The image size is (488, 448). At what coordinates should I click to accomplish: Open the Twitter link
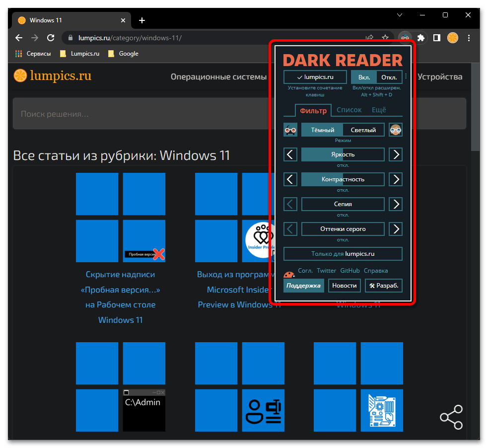point(326,271)
